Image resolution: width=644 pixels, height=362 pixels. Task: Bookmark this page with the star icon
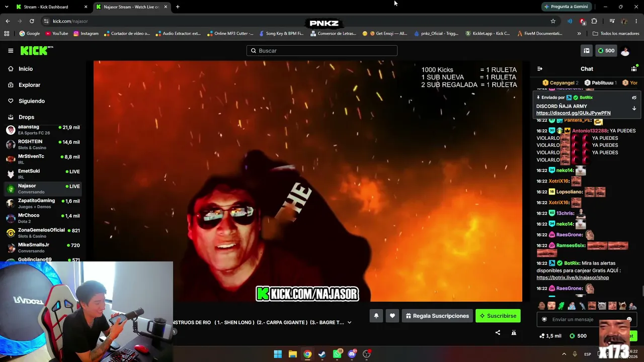click(553, 21)
